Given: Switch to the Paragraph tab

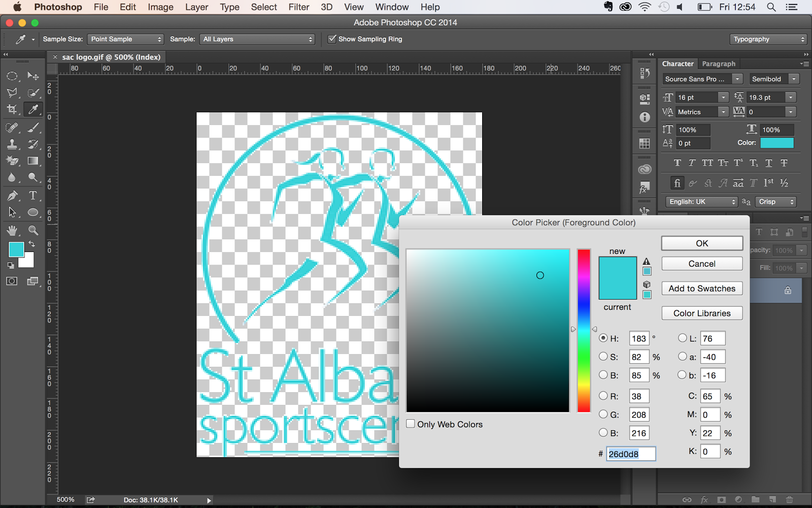Looking at the screenshot, I should coord(719,63).
